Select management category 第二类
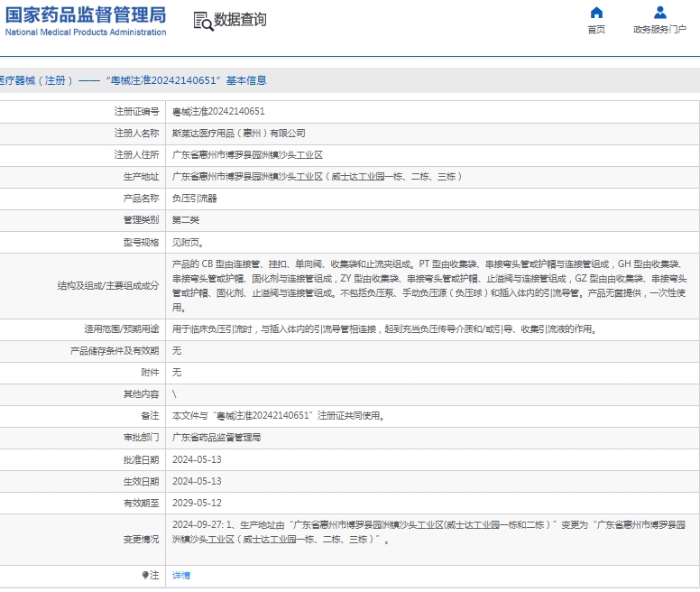The image size is (700, 592). click(x=186, y=220)
